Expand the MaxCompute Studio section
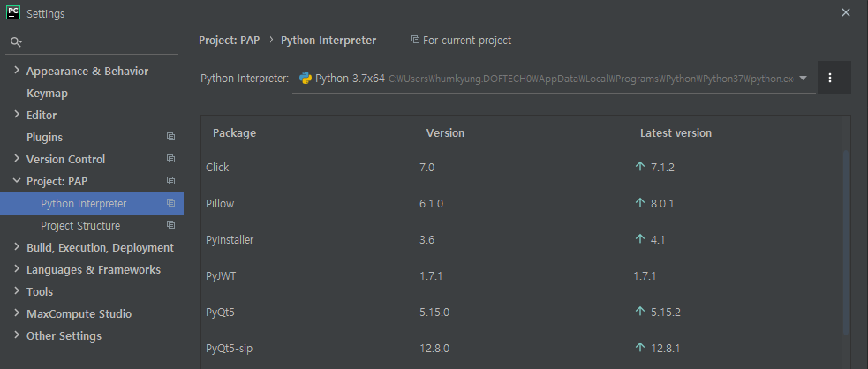Image resolution: width=868 pixels, height=369 pixels. (x=16, y=313)
